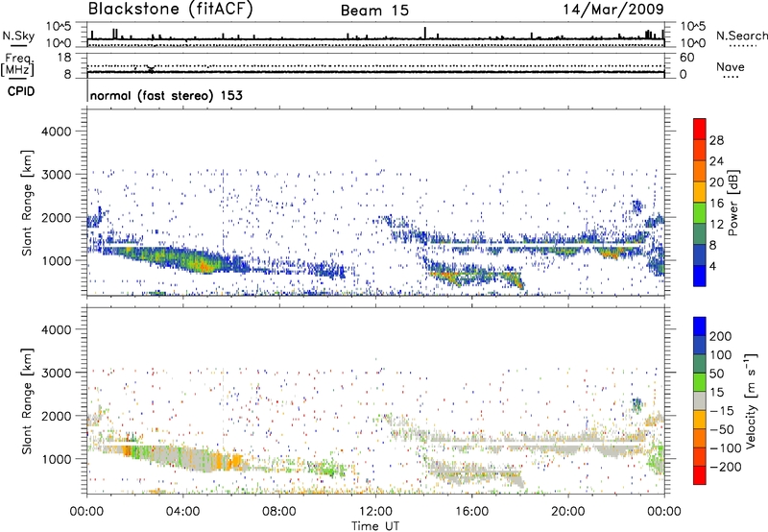Viewport: 768px width, 532px height.
Task: Click the '60' Nave axis tick
Action: pos(686,58)
